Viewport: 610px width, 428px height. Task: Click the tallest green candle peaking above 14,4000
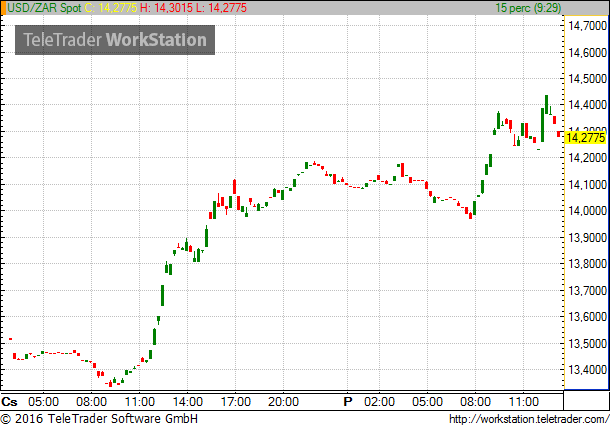[x=547, y=104]
